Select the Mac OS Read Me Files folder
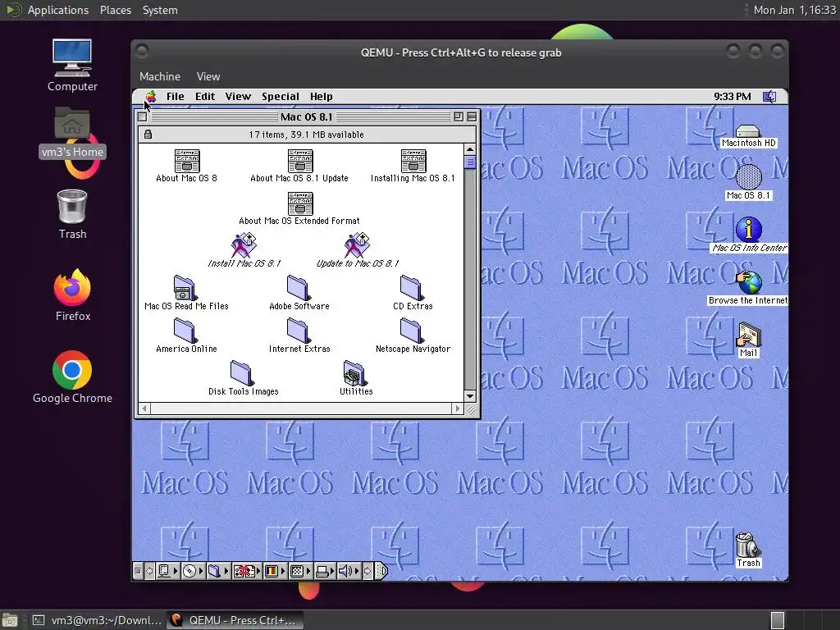The height and width of the screenshot is (630, 840). pyautogui.click(x=186, y=293)
